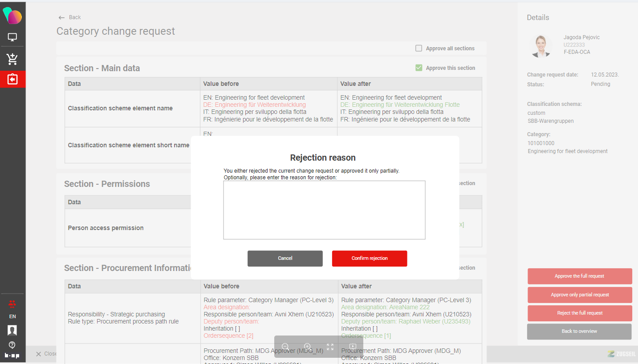Viewport: 638px width, 364px height.
Task: Click the app logo at top left
Action: pos(12,16)
